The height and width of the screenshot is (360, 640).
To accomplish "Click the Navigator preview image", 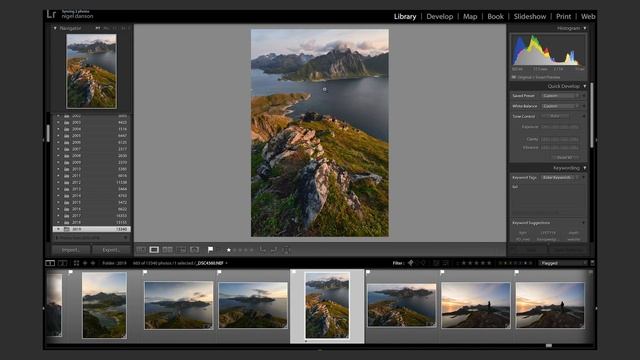I will pos(91,71).
